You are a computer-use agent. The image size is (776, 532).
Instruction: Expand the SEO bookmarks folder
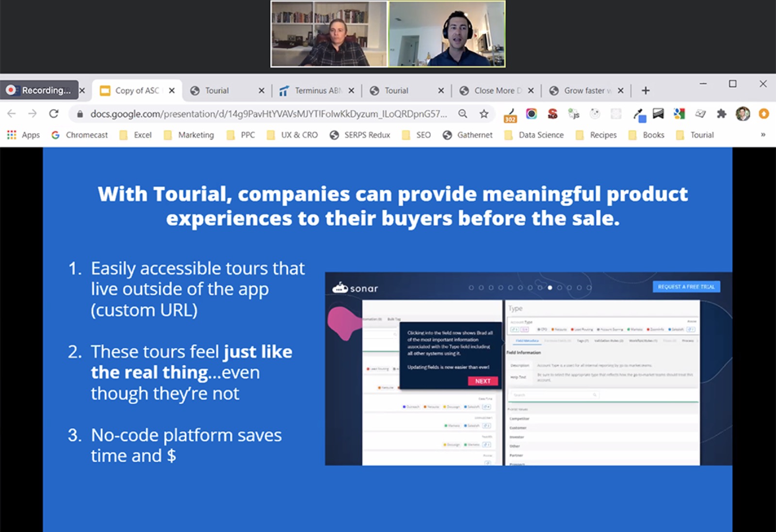pos(416,135)
